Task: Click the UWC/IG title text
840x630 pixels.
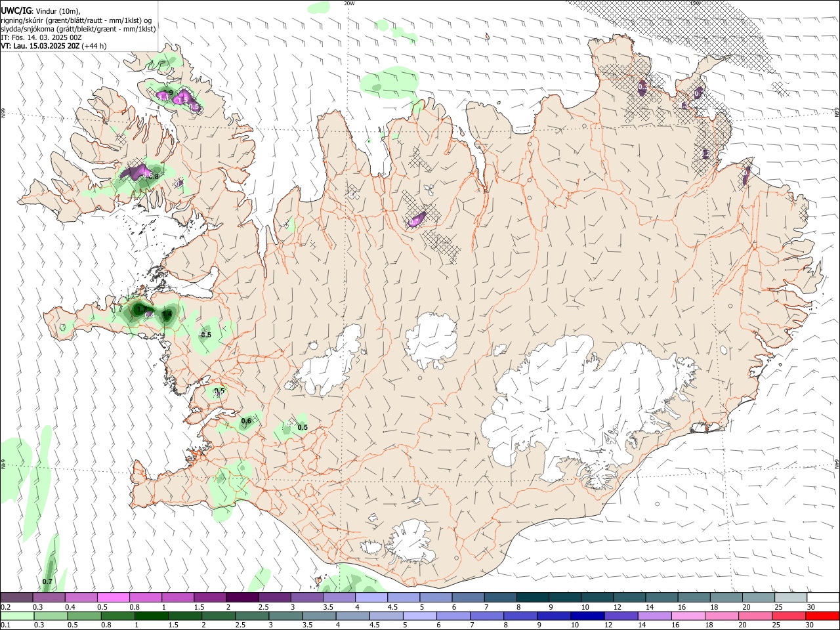Action: pos(16,10)
